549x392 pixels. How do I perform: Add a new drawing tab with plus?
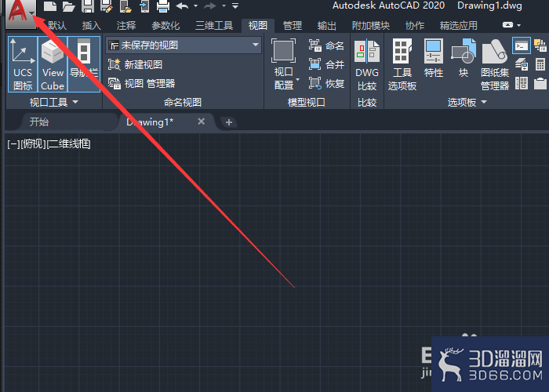(229, 122)
